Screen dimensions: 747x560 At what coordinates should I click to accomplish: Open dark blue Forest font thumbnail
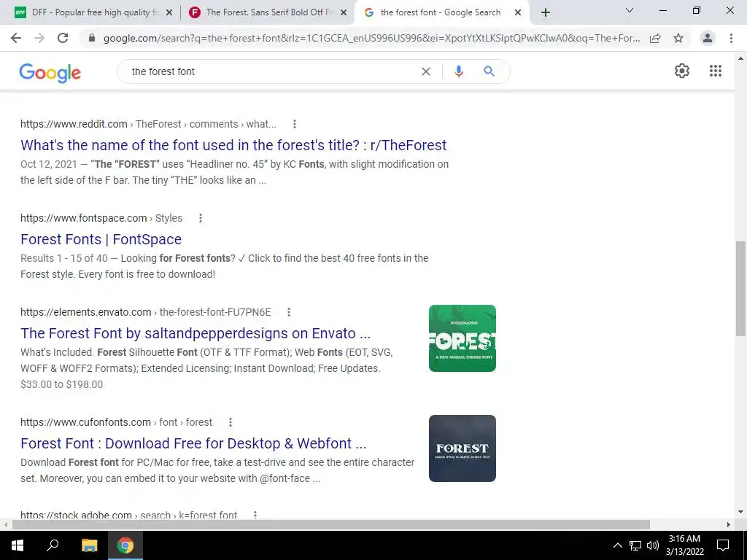click(x=462, y=448)
